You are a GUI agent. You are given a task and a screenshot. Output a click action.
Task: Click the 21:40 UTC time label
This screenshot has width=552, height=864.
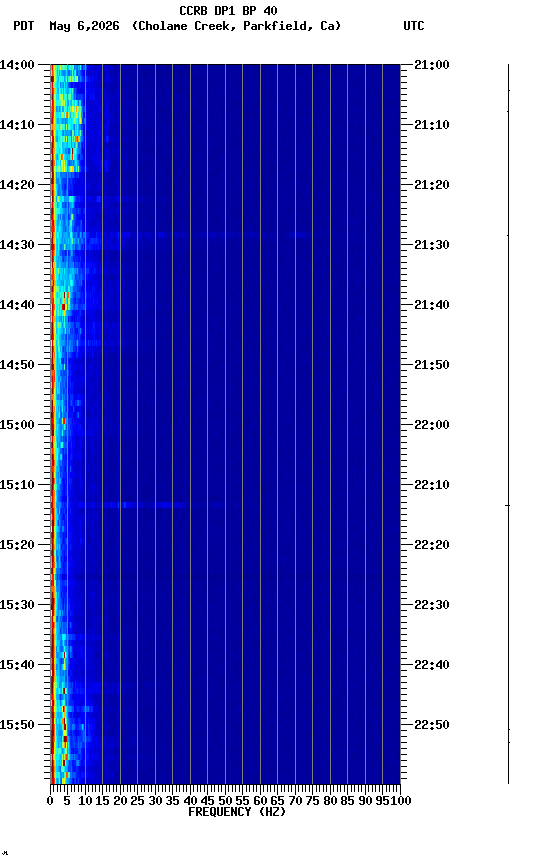pos(432,305)
